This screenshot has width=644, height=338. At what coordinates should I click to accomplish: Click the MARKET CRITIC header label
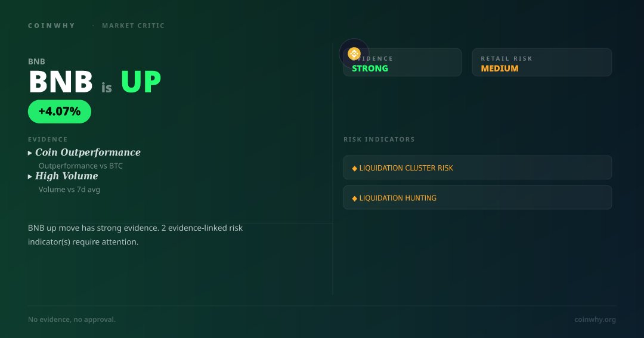(133, 26)
